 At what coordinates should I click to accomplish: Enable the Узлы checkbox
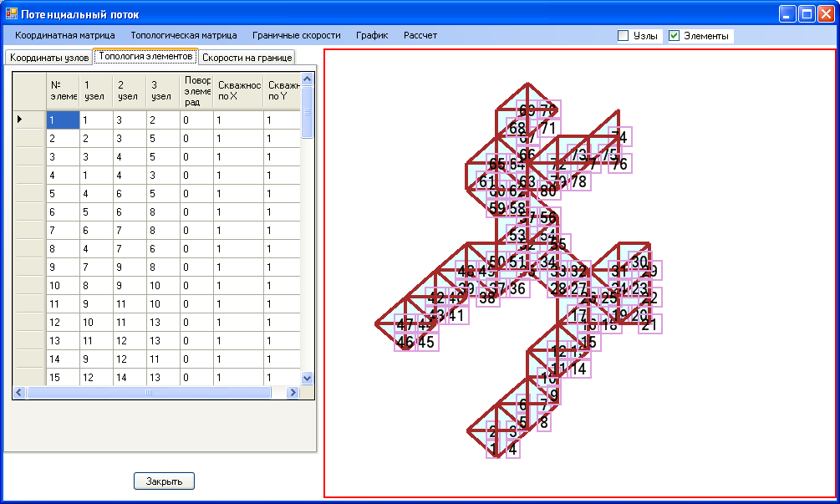point(623,36)
